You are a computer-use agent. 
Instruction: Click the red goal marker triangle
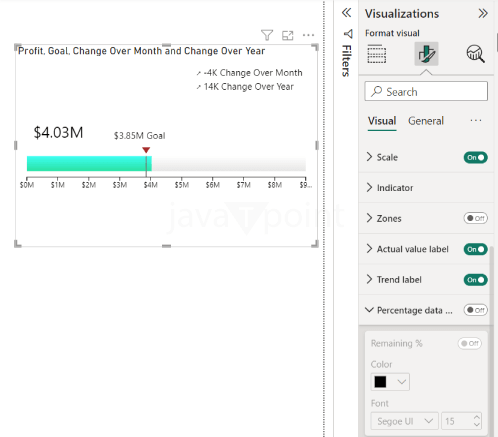(146, 150)
